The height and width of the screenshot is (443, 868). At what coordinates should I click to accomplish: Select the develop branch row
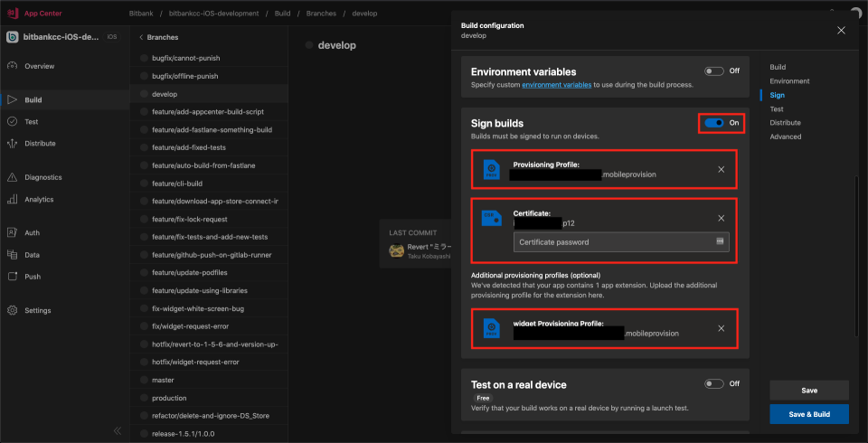(209, 94)
